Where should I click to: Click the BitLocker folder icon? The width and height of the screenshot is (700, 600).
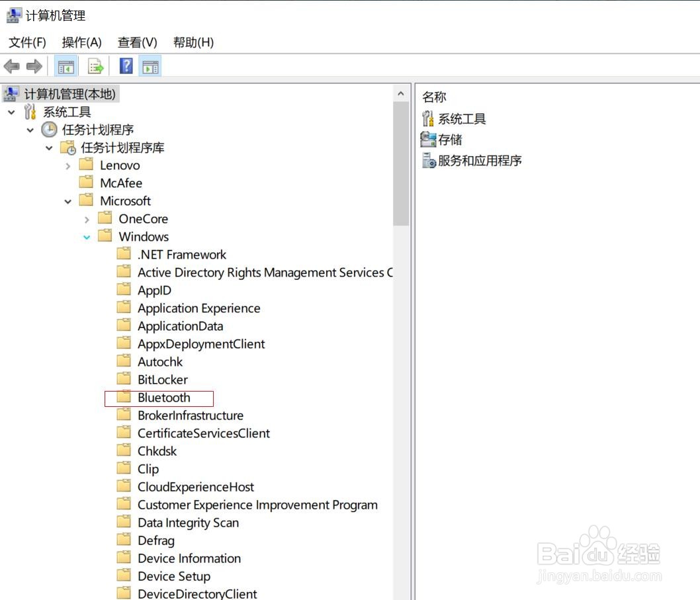[x=124, y=379]
